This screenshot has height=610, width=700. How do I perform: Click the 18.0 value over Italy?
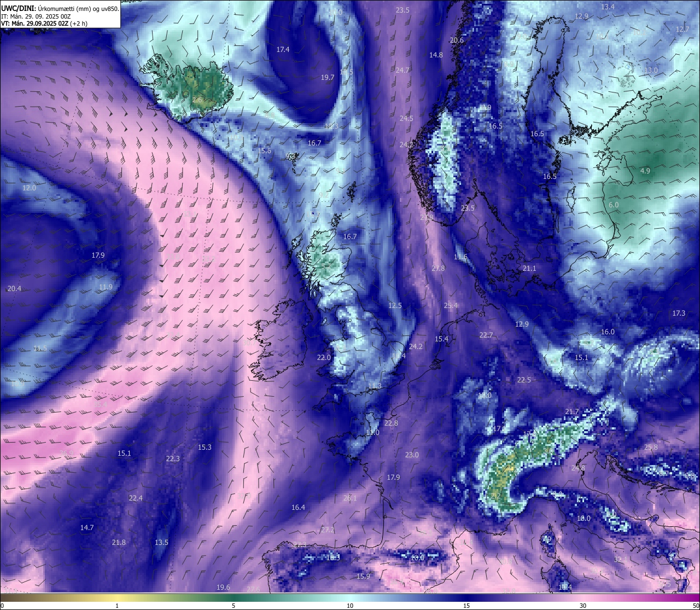click(584, 519)
